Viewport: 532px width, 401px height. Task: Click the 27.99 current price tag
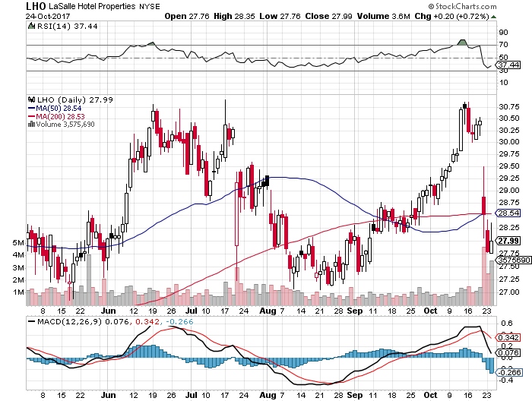pyautogui.click(x=508, y=242)
